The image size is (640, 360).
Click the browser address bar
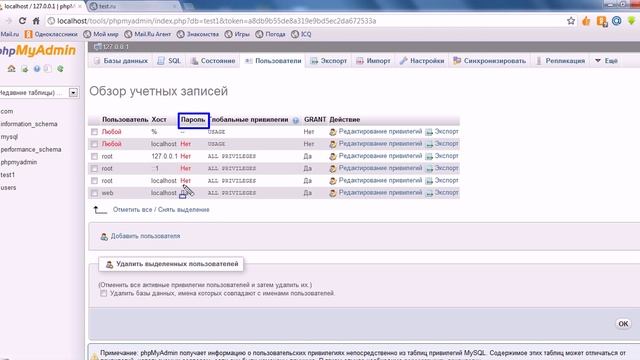tap(306, 21)
